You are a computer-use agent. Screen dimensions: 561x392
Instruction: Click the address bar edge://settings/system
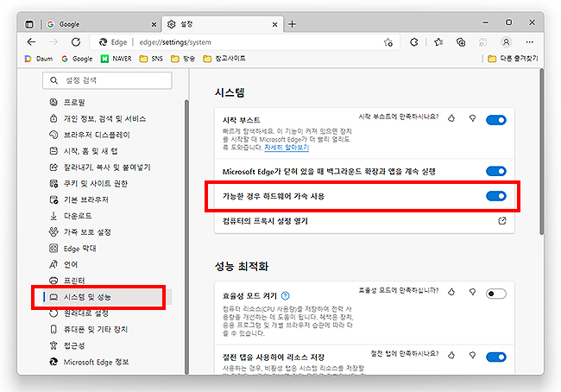(x=243, y=42)
